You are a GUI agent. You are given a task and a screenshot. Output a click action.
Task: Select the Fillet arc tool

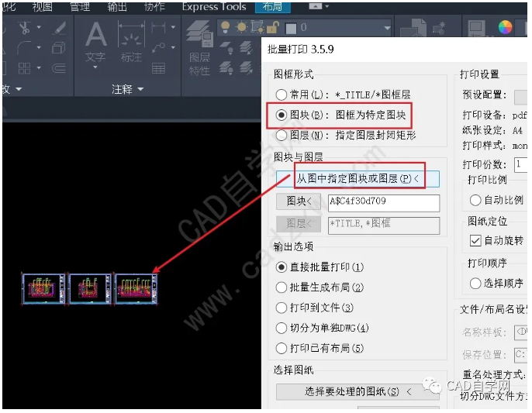25,47
